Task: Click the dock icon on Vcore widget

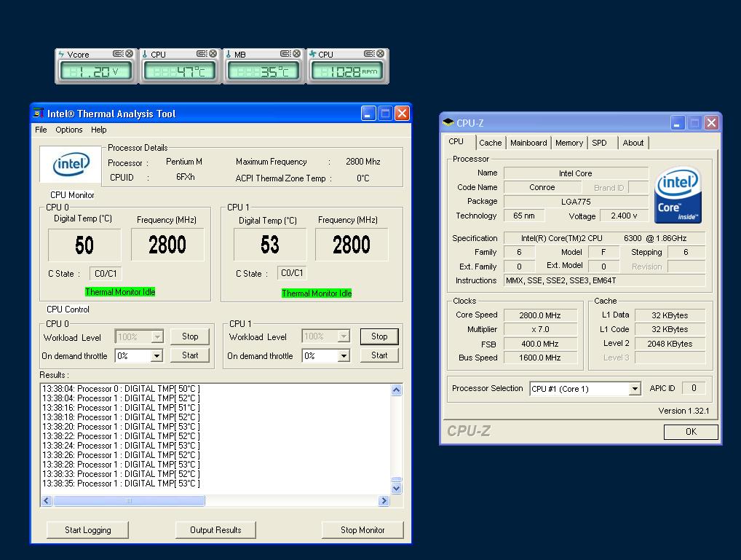Action: pos(118,54)
